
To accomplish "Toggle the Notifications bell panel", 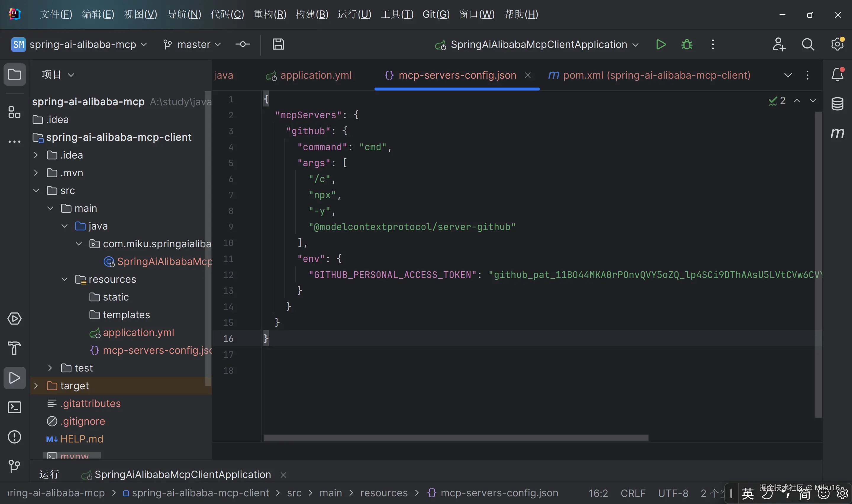I will click(837, 74).
